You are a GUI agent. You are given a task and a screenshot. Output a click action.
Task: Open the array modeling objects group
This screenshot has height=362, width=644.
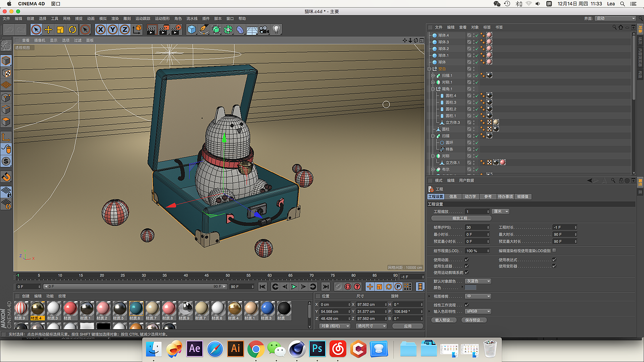[228, 30]
